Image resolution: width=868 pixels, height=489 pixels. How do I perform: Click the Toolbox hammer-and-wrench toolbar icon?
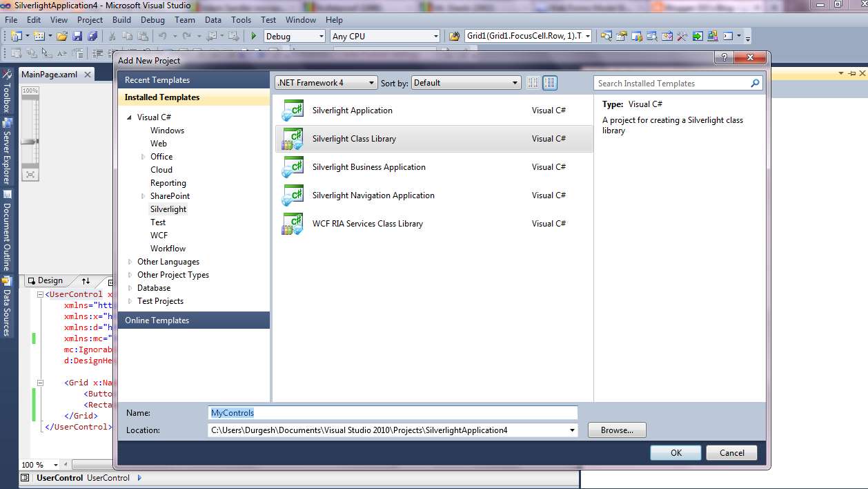pos(682,36)
